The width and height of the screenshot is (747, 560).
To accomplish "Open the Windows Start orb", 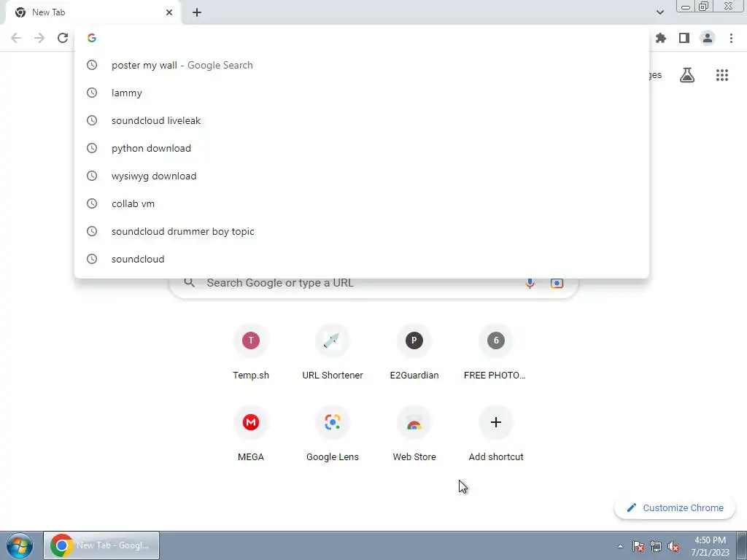I will pyautogui.click(x=20, y=545).
